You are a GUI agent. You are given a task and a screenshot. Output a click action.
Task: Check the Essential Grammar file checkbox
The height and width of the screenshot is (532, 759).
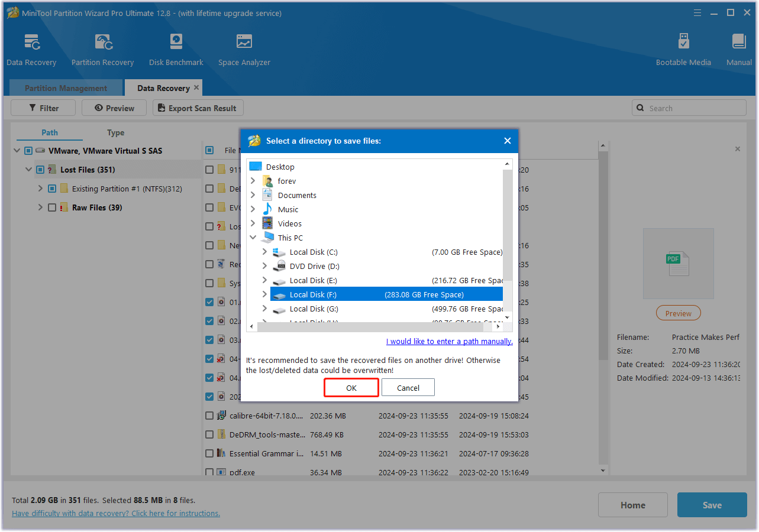click(209, 453)
